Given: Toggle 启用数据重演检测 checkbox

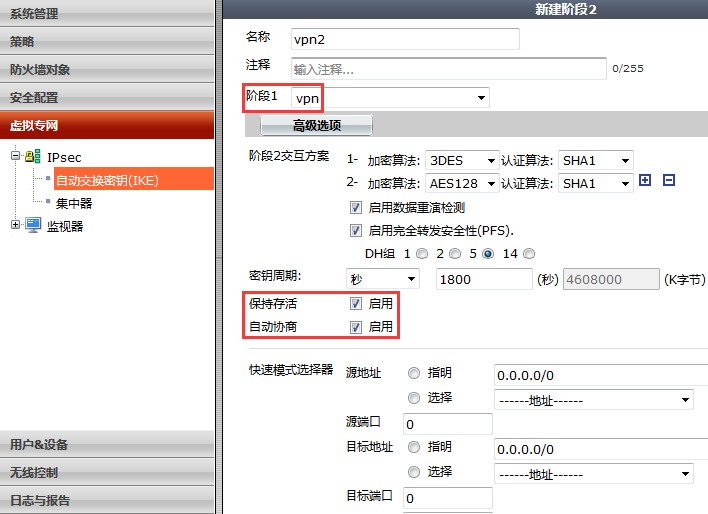Looking at the screenshot, I should pos(355,208).
